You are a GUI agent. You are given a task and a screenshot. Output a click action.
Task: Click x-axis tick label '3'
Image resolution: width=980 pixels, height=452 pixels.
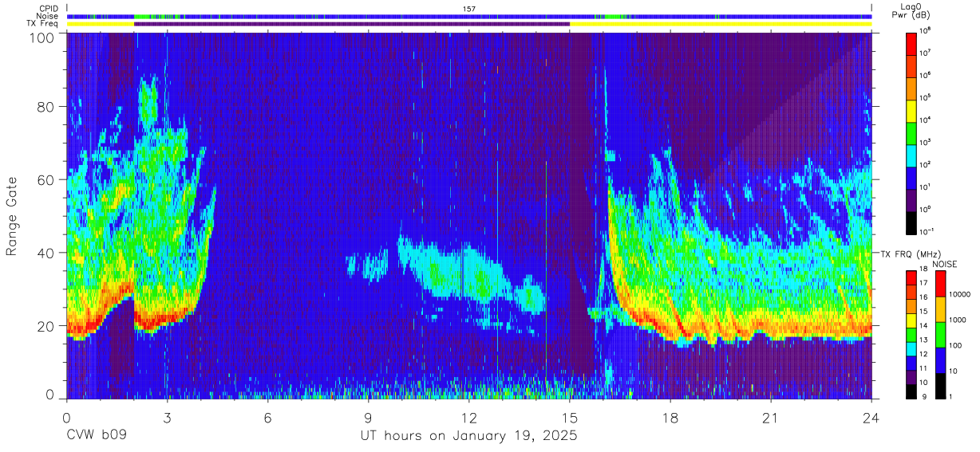pyautogui.click(x=167, y=419)
